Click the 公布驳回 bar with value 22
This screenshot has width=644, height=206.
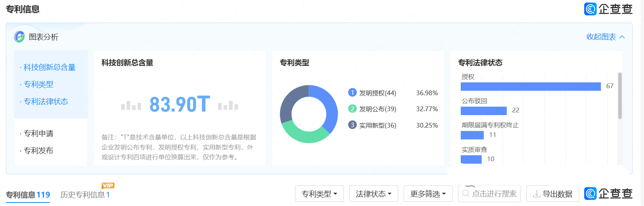point(484,110)
